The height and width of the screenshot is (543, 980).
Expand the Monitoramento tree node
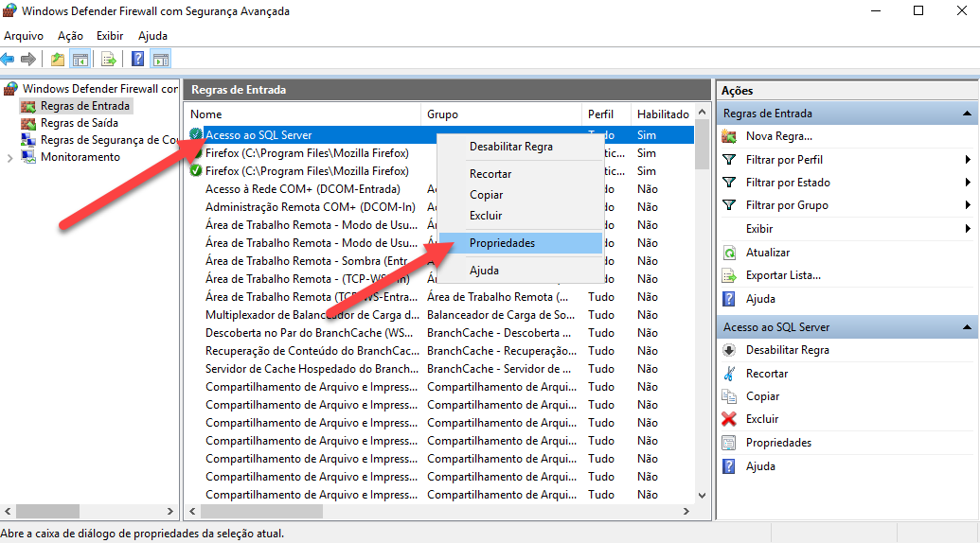pyautogui.click(x=10, y=158)
